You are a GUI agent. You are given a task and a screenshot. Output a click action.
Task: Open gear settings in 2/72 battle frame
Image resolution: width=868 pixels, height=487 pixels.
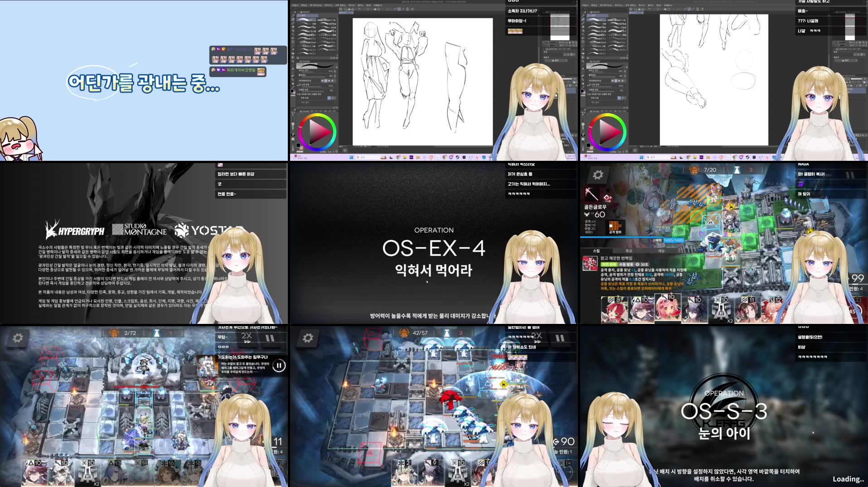pos(18,338)
